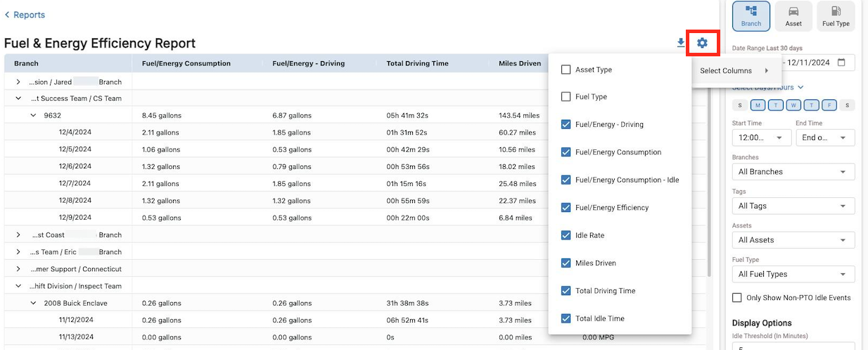The image size is (868, 350).
Task: Select the 12/8/2024 row date
Action: click(75, 201)
